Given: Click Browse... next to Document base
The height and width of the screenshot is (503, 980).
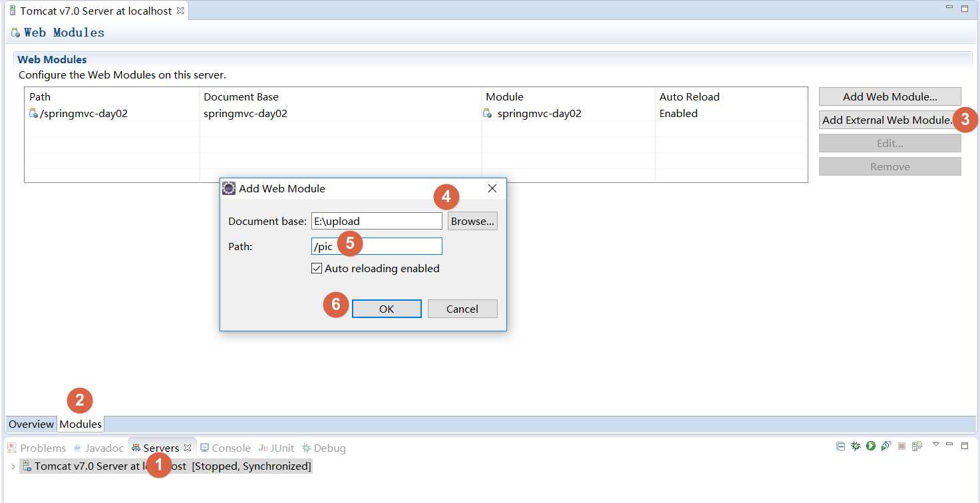Looking at the screenshot, I should tap(472, 221).
